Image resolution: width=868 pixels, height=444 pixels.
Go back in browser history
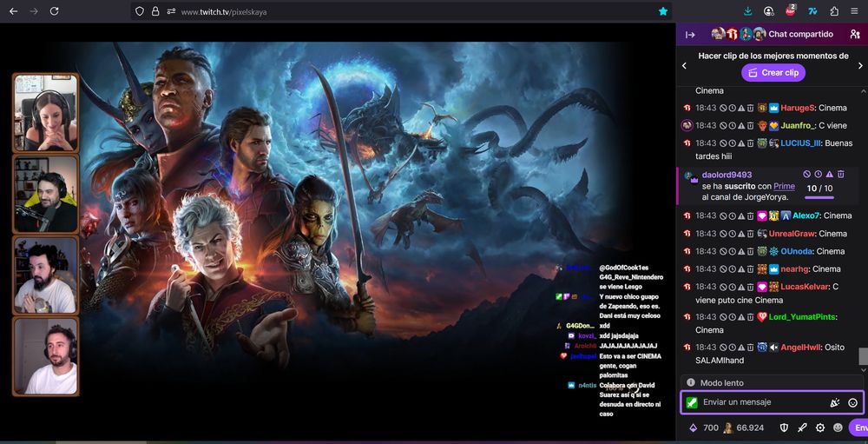13,11
